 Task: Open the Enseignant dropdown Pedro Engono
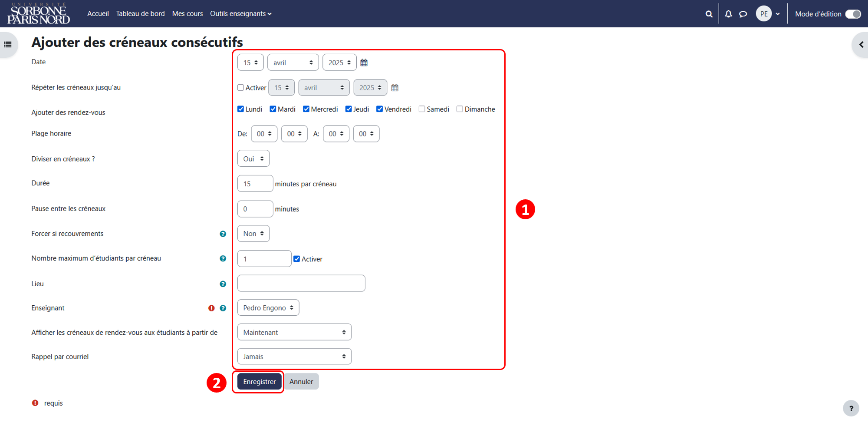268,308
